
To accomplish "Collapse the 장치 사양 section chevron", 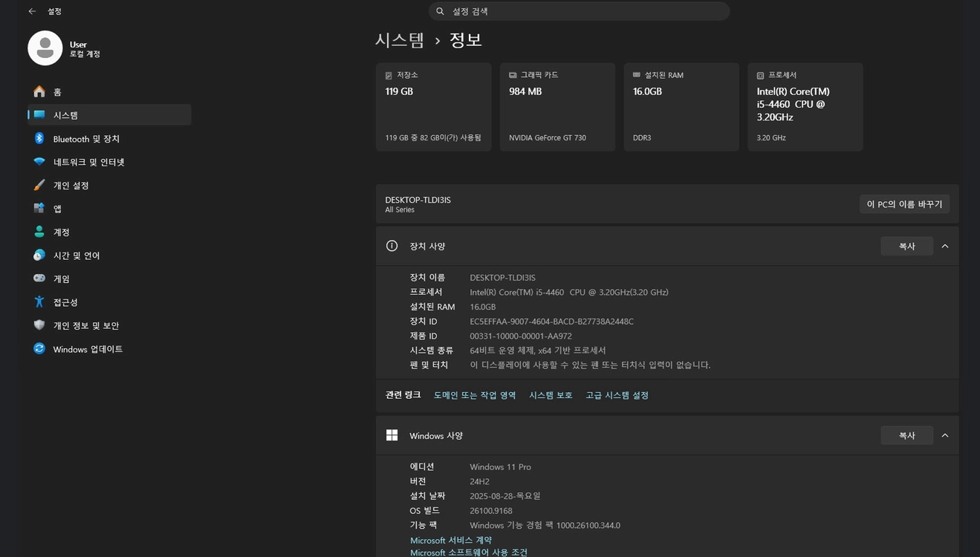I will 945,246.
